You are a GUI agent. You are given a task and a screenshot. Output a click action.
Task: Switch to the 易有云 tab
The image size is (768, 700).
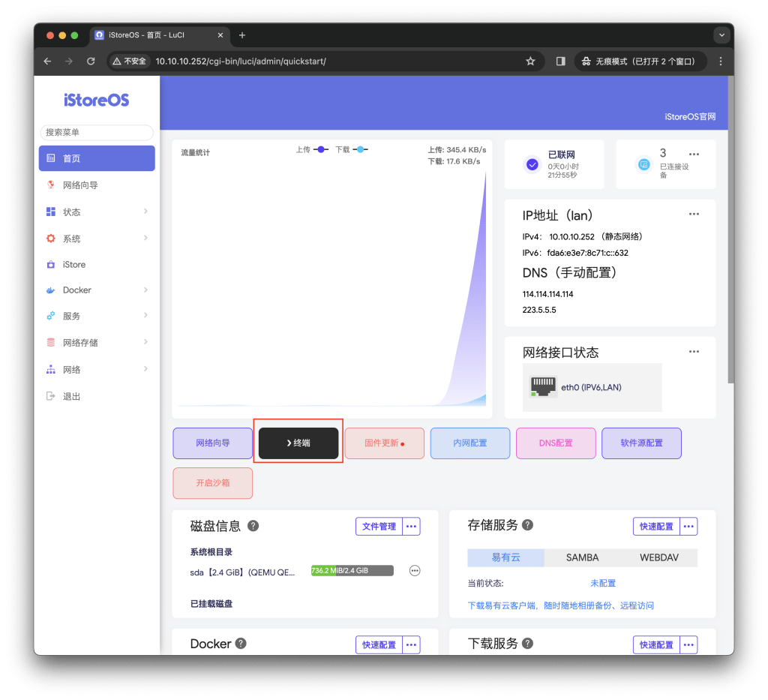pos(506,557)
